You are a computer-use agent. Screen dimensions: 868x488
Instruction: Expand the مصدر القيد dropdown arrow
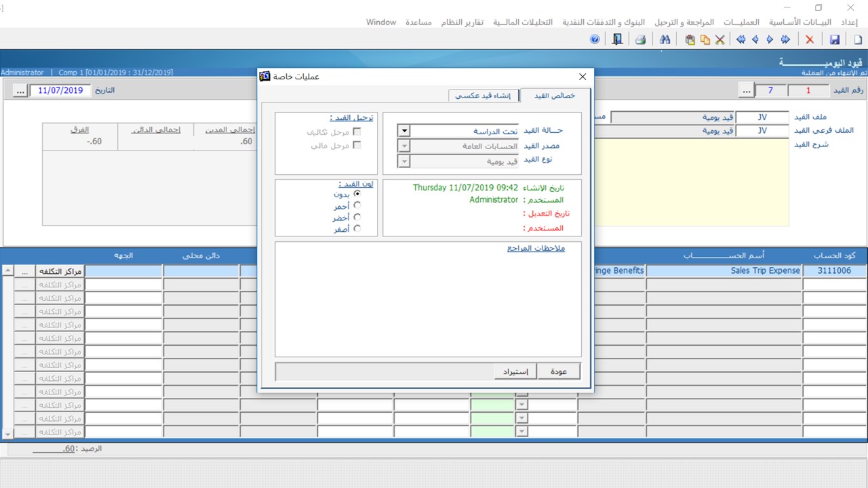click(403, 146)
